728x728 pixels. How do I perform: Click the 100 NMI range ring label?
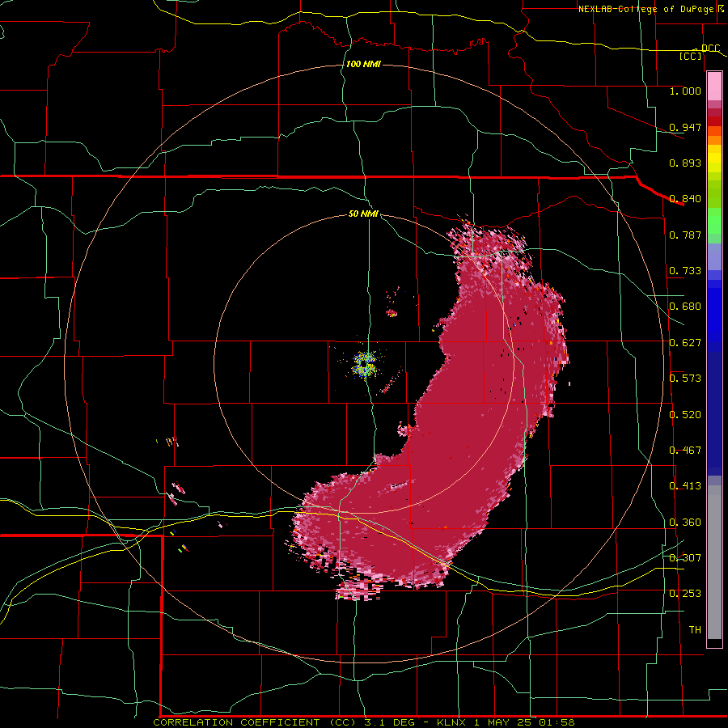click(x=363, y=64)
